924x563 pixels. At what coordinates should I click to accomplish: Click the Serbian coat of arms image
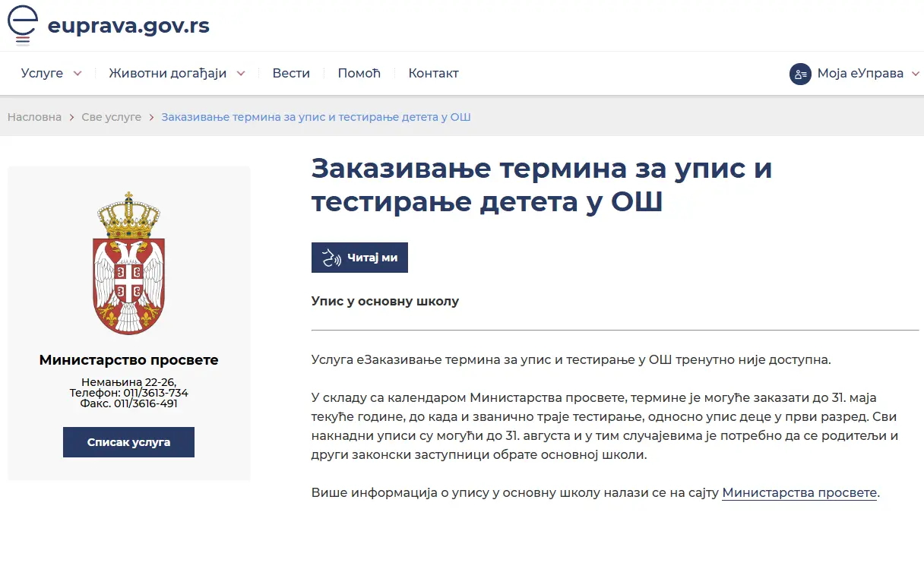[x=128, y=263]
